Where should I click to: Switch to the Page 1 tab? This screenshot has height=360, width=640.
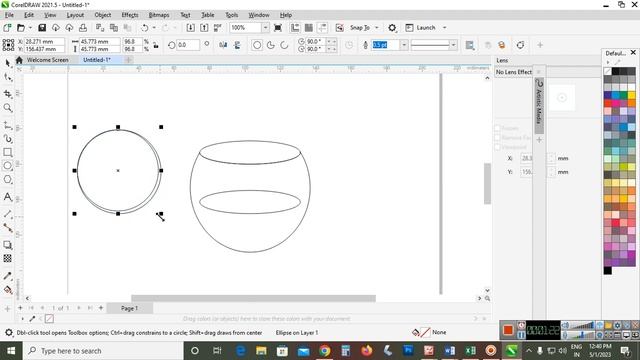(130, 308)
